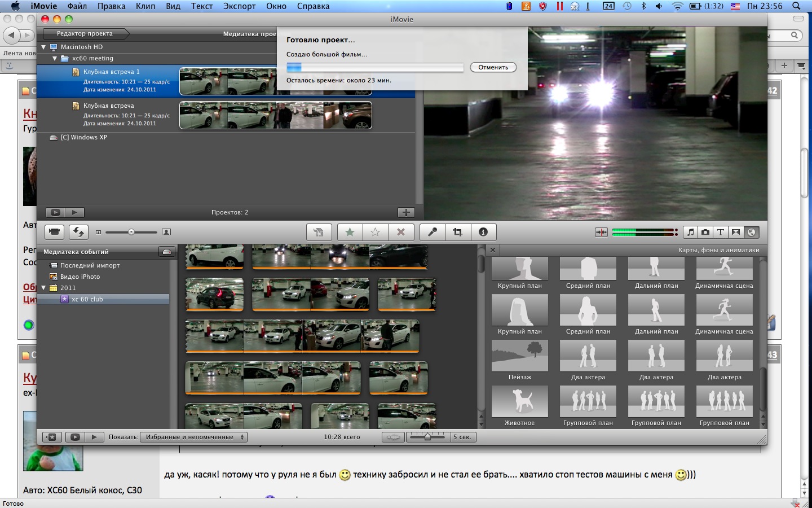Open the Time Machine menu bar icon

pos(627,6)
